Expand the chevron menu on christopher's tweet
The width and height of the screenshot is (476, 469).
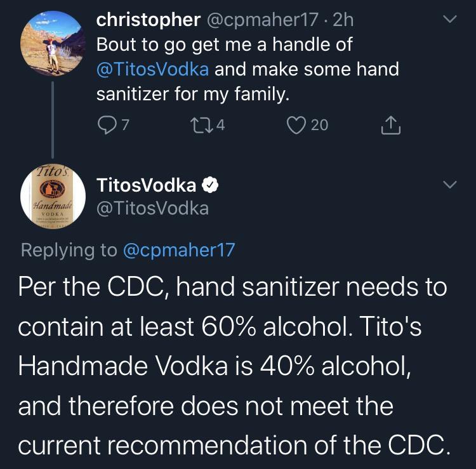[x=448, y=21]
